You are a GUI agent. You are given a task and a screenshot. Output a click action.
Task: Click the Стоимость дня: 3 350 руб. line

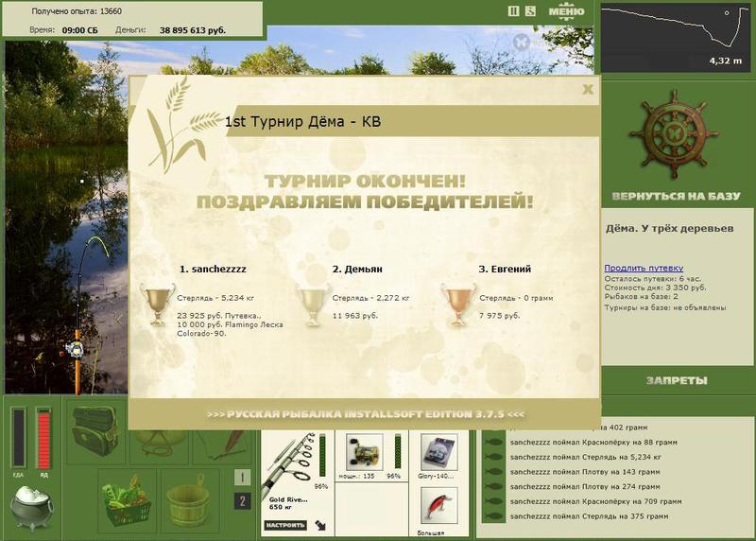click(655, 288)
